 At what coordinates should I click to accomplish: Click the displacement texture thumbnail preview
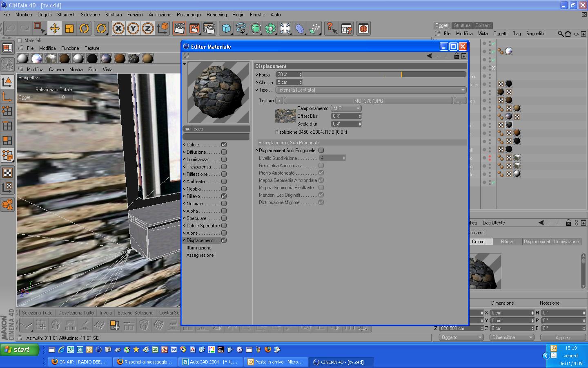(x=285, y=116)
